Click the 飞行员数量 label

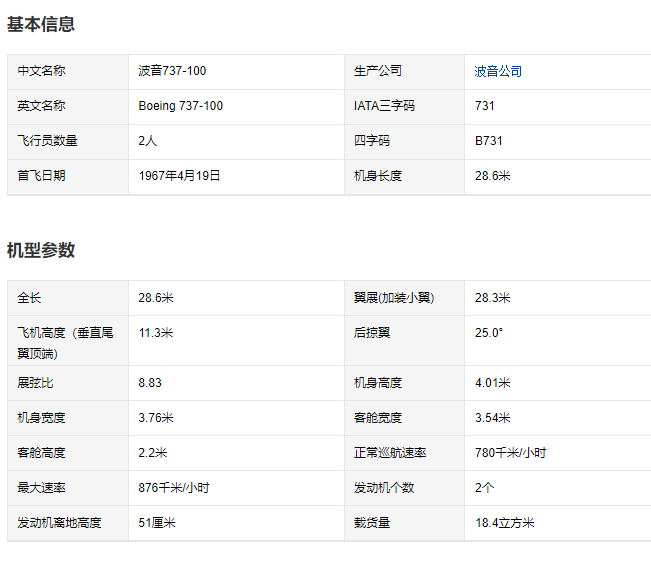[x=47, y=141]
